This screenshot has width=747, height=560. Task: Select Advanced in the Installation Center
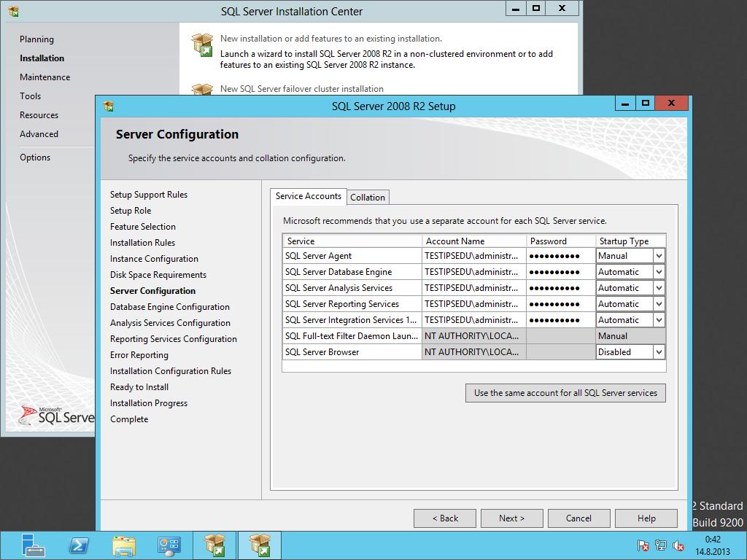39,134
